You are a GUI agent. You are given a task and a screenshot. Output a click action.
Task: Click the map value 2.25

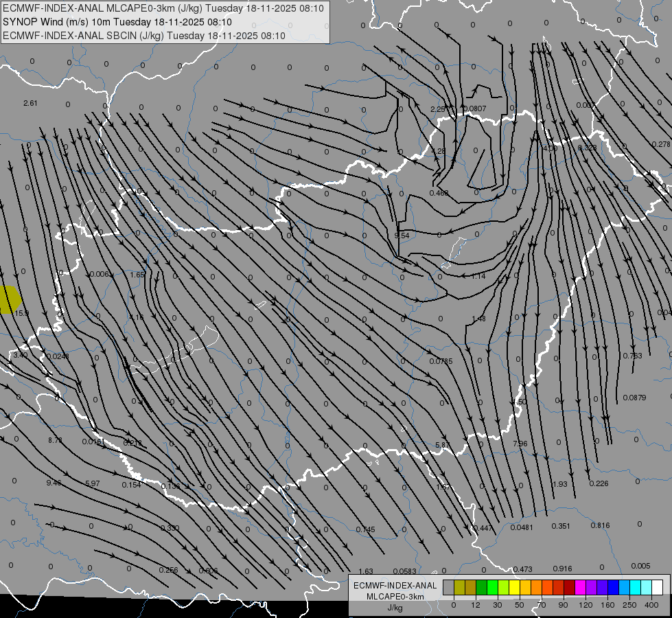438,109
